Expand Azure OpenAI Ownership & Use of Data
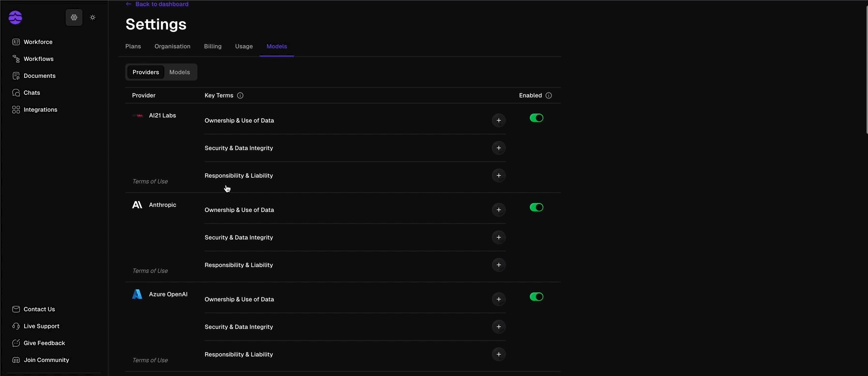This screenshot has width=868, height=376. tap(499, 299)
